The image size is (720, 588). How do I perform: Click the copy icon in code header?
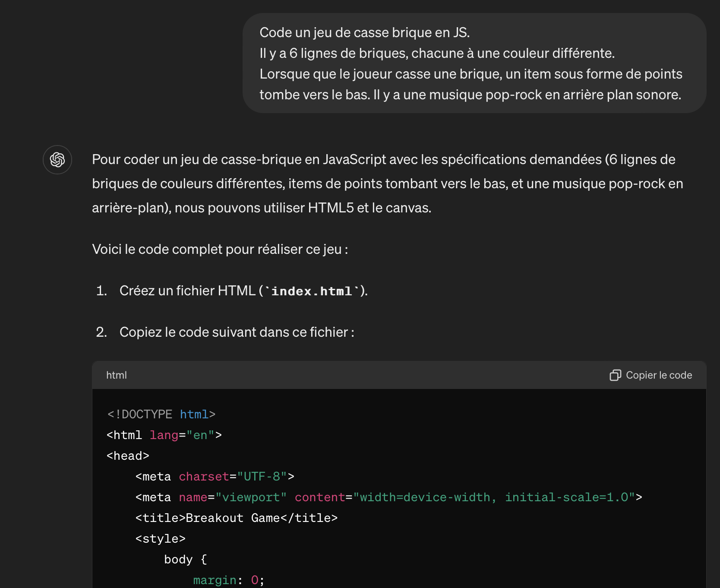[x=615, y=375]
